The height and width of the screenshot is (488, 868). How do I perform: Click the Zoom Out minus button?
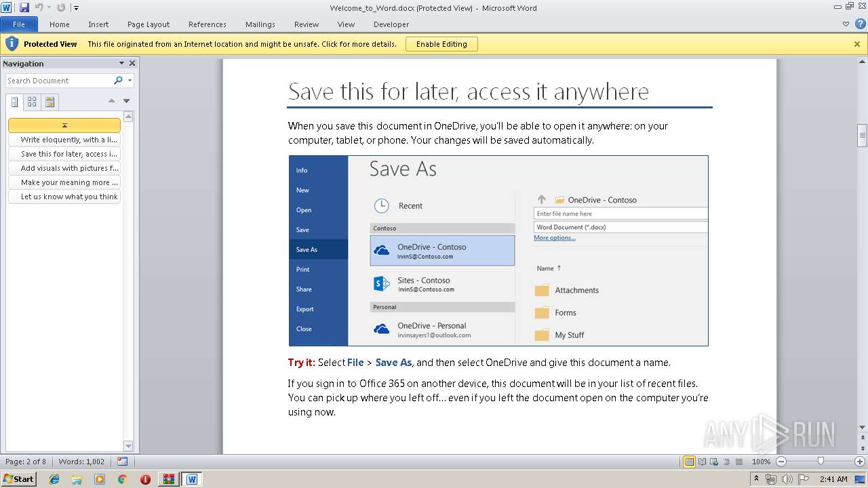coord(781,462)
